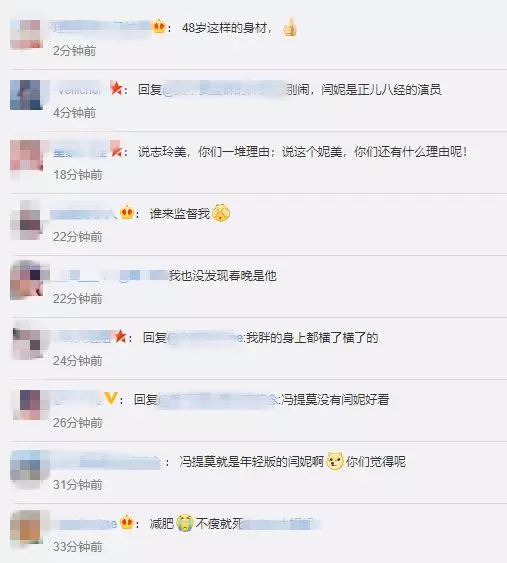Screen dimensions: 507x563
Task: Click the thumbs-up emoji after 48岁这样的身材
Action: 290,27
